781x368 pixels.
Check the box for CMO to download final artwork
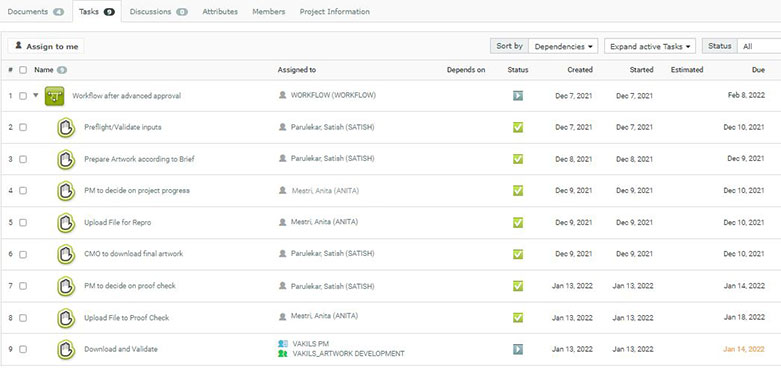[23, 254]
